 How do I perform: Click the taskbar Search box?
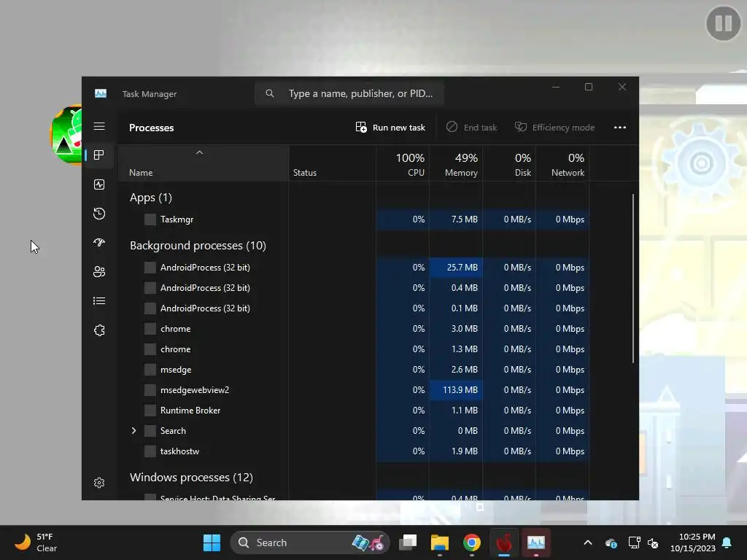[309, 542]
